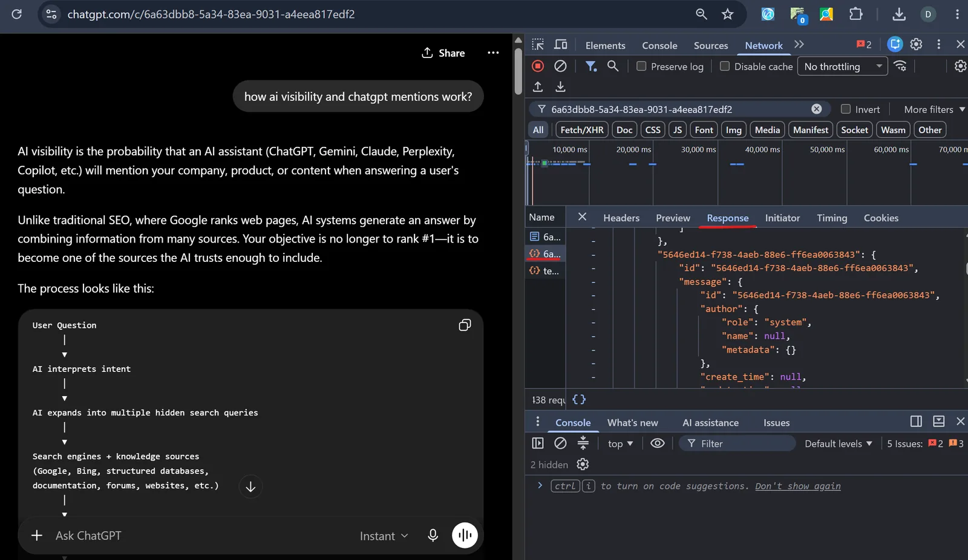This screenshot has width=968, height=560.
Task: Bookmark this page with the star icon
Action: [728, 14]
